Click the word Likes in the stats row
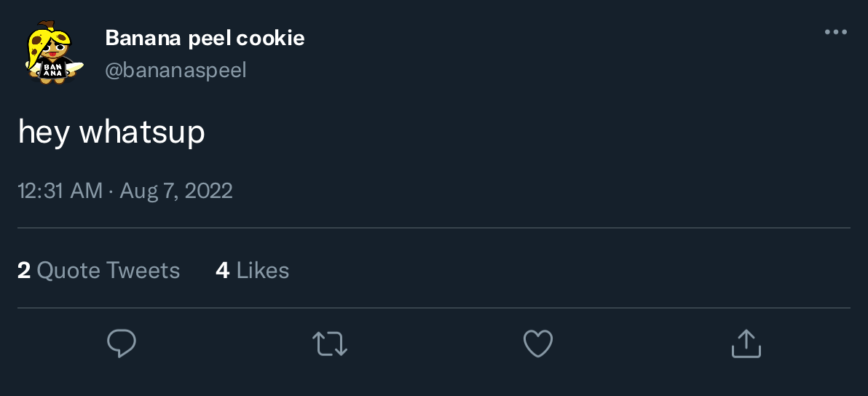 pos(263,271)
